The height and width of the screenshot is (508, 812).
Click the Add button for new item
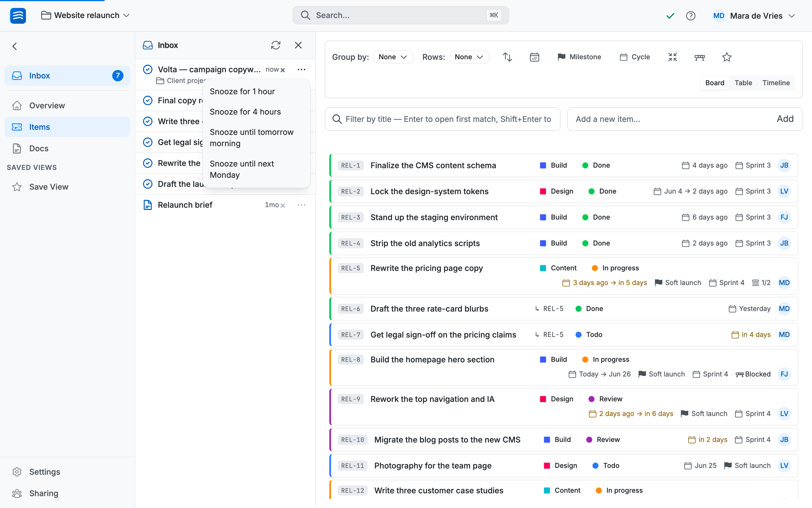[x=785, y=119]
